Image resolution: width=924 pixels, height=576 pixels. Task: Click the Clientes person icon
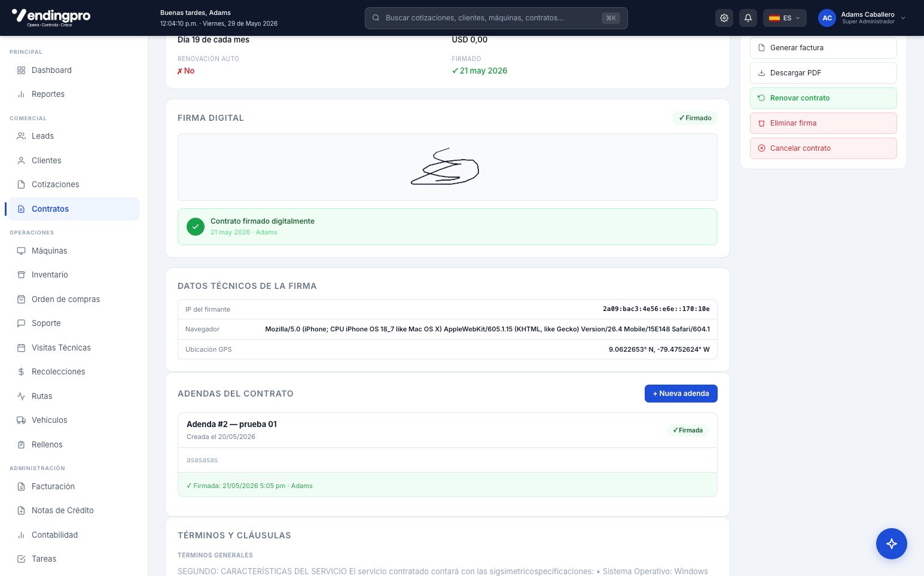coord(21,160)
